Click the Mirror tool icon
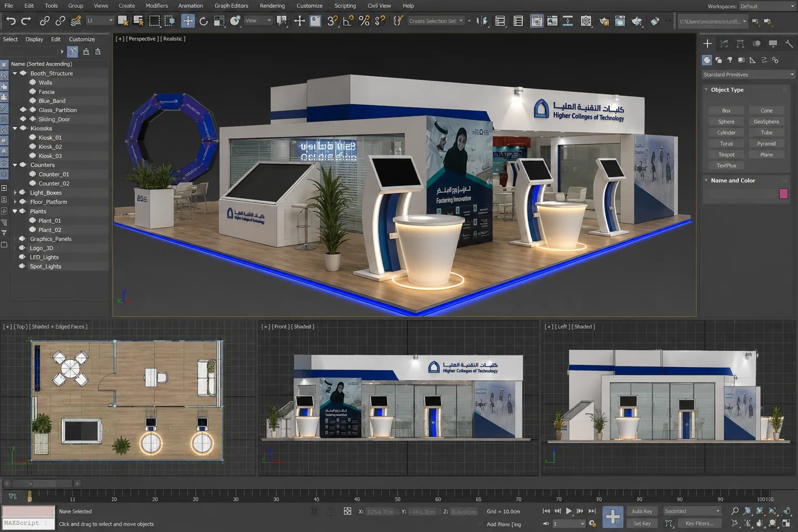Screen dimensions: 798x532 [482, 21]
